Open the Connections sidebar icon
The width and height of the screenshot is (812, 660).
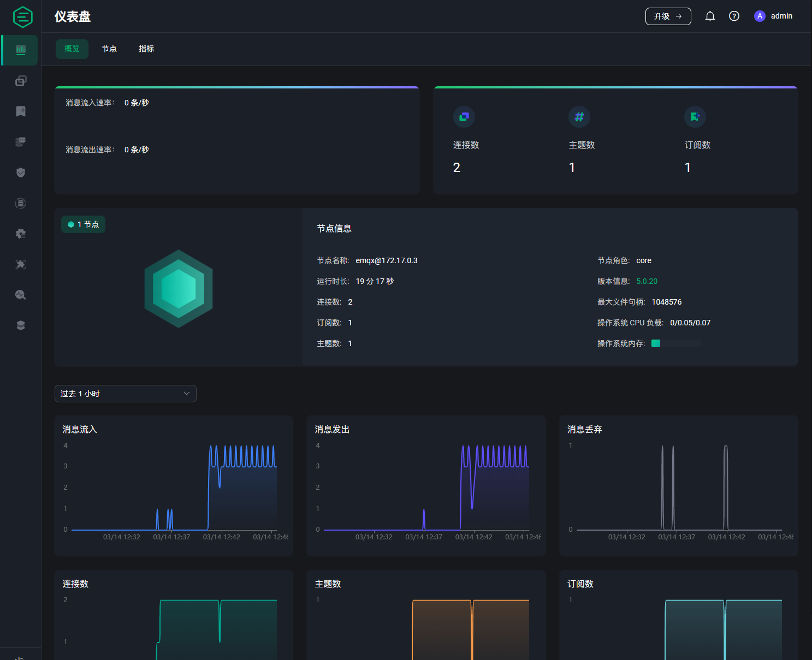point(21,81)
